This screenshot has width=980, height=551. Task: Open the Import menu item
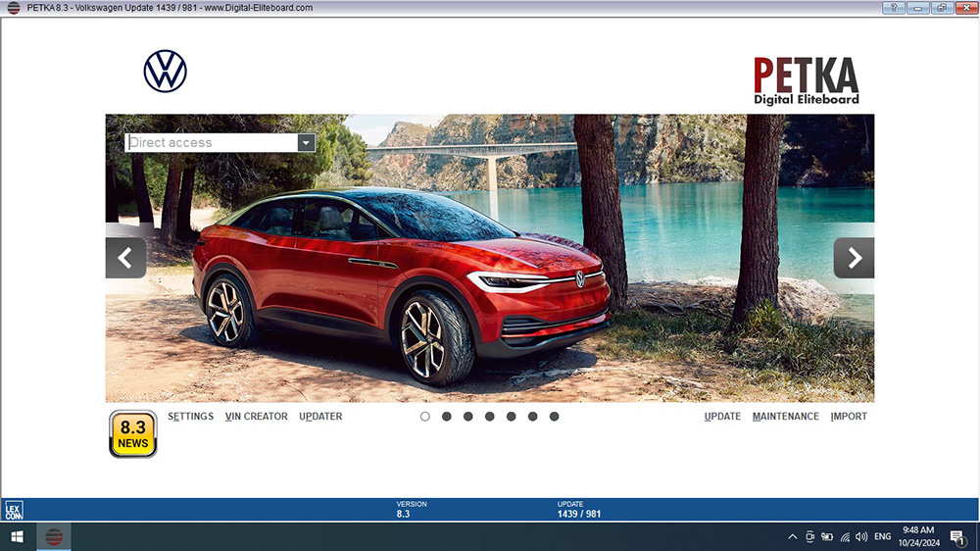point(849,417)
